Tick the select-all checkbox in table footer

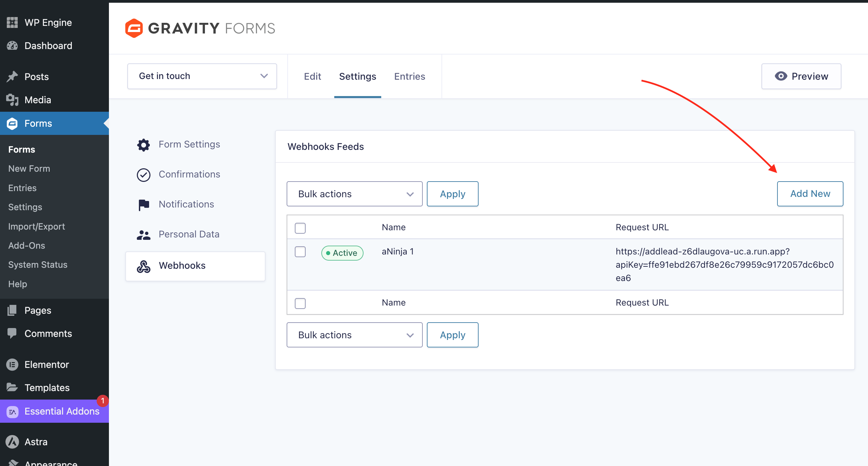click(300, 303)
